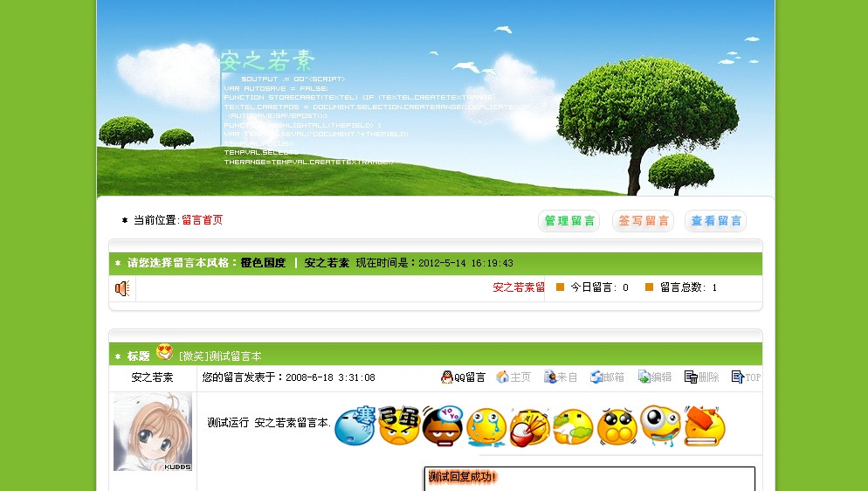The width and height of the screenshot is (868, 491).
Task: Click the 签写留言 button
Action: pos(643,221)
